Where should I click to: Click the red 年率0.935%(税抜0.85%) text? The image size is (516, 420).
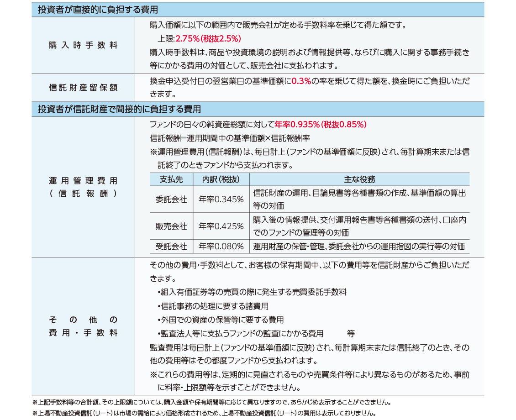321,125
